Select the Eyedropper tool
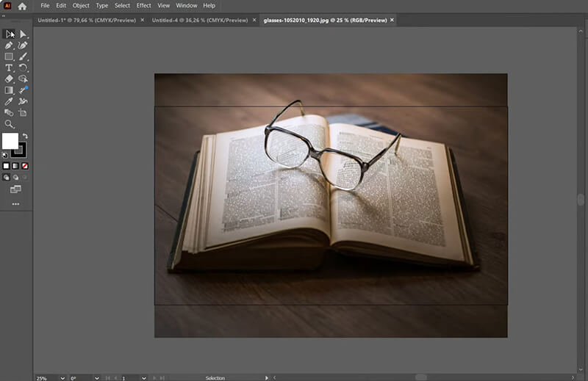The height and width of the screenshot is (381, 588). 9,101
